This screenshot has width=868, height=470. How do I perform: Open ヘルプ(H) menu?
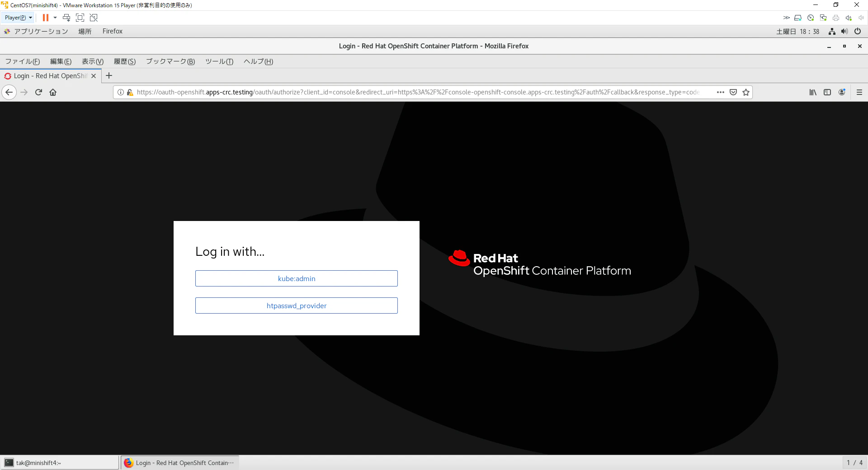(259, 61)
